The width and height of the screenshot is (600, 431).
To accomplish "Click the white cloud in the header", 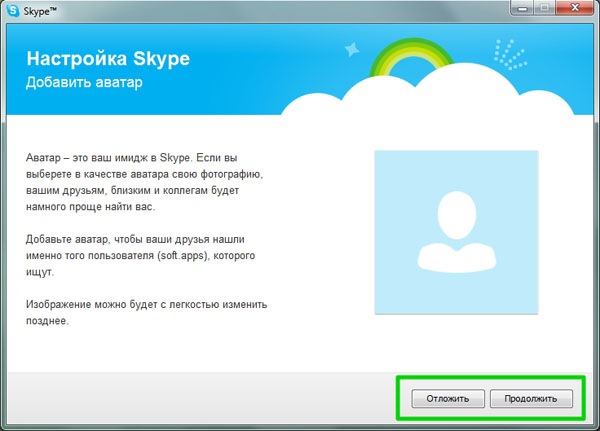I will (440, 98).
